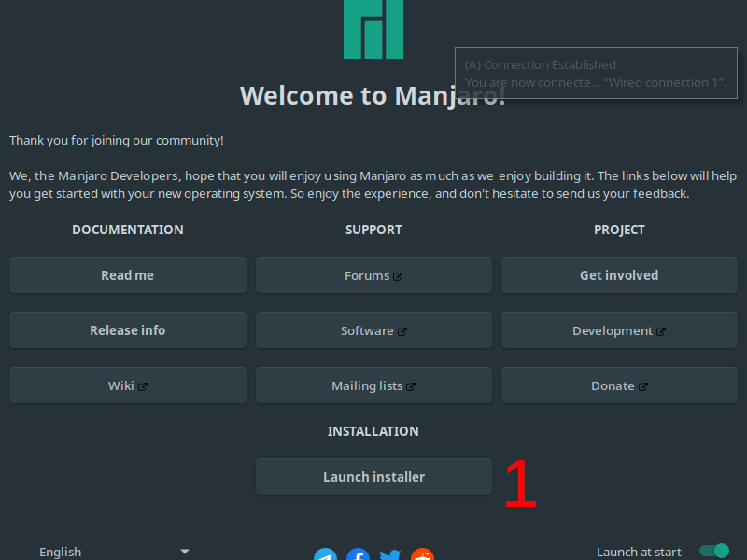Open the Release info page
This screenshot has height=560, width=747.
pos(128,330)
